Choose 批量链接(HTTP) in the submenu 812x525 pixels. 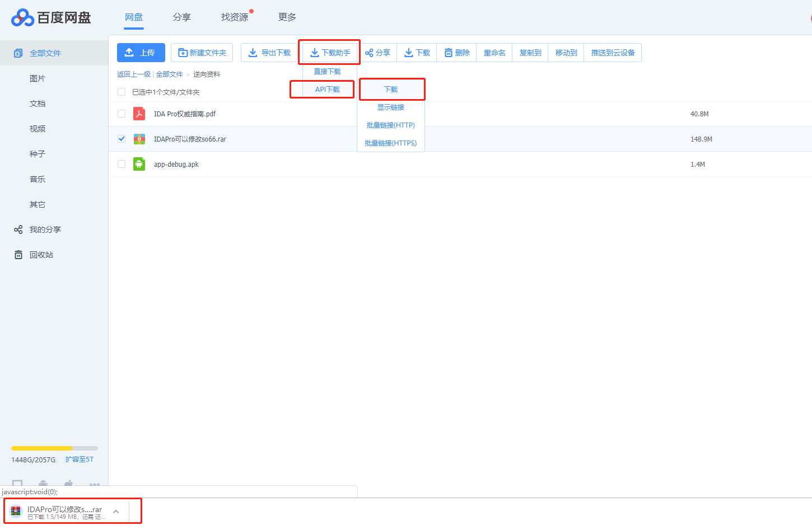391,125
